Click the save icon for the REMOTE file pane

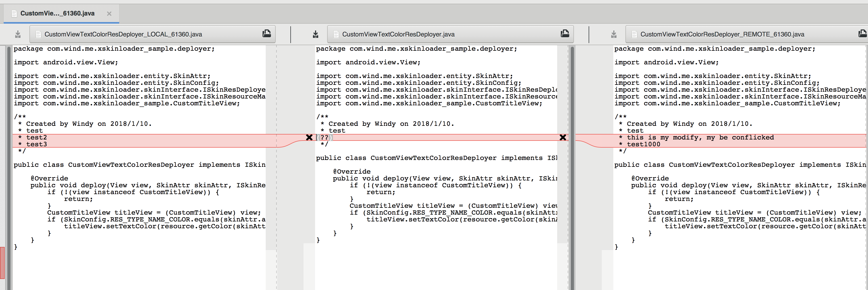pyautogui.click(x=614, y=34)
